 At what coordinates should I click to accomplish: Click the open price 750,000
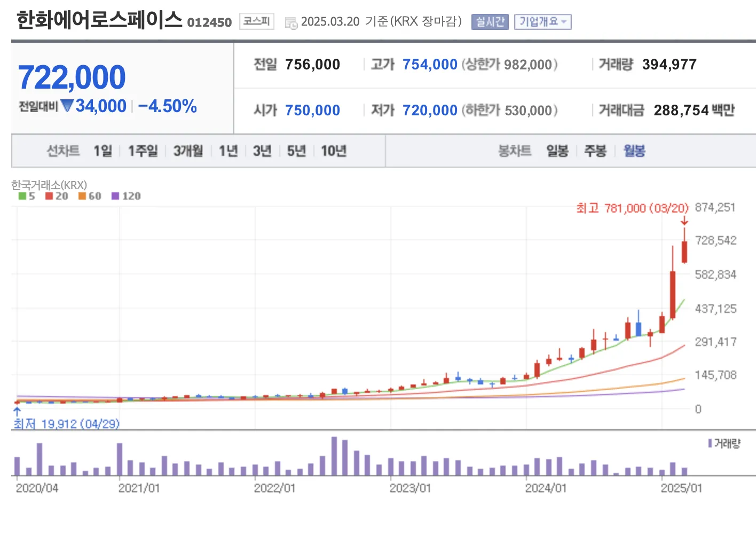[x=312, y=111]
